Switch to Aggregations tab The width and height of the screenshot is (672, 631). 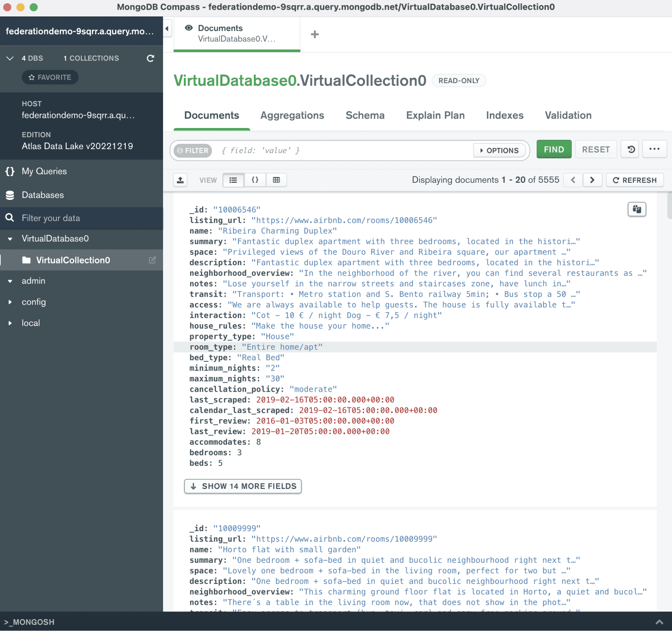292,116
